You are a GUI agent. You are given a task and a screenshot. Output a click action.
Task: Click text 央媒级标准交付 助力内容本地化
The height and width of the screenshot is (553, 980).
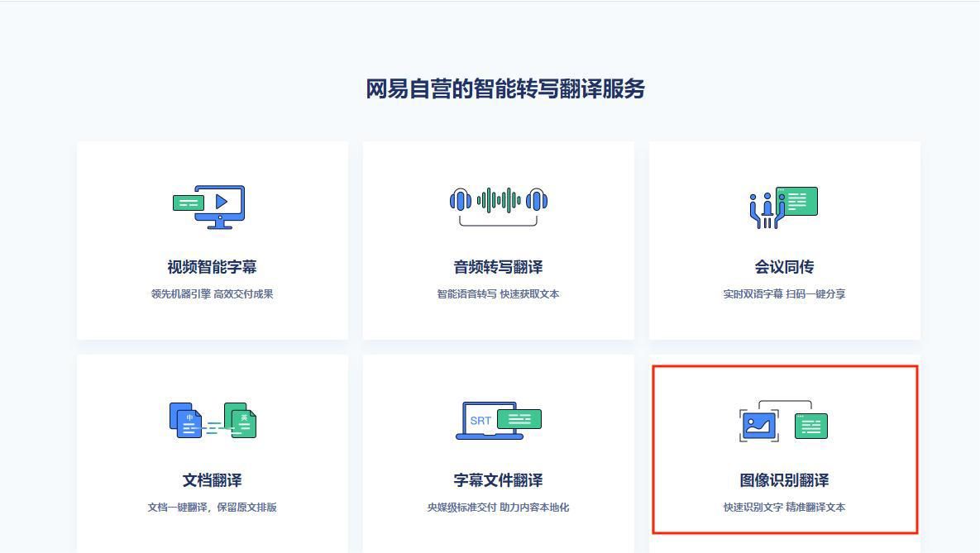point(498,508)
